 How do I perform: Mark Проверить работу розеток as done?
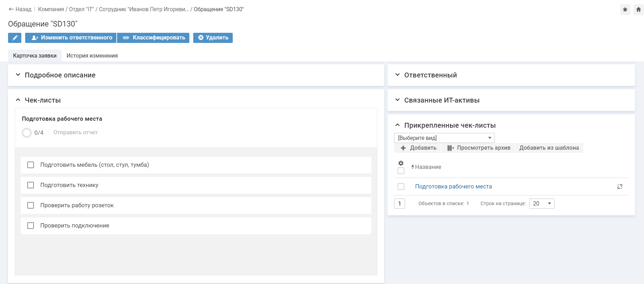tap(31, 205)
